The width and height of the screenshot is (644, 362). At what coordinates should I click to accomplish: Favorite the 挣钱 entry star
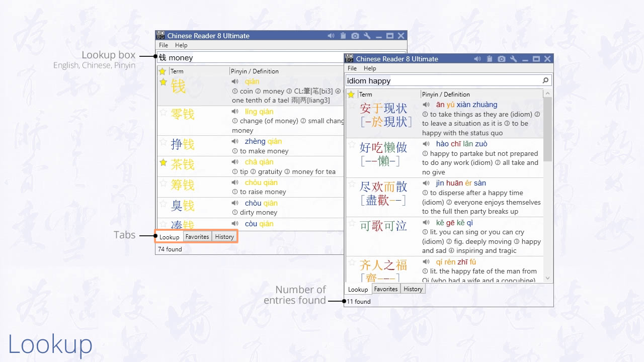point(163,142)
